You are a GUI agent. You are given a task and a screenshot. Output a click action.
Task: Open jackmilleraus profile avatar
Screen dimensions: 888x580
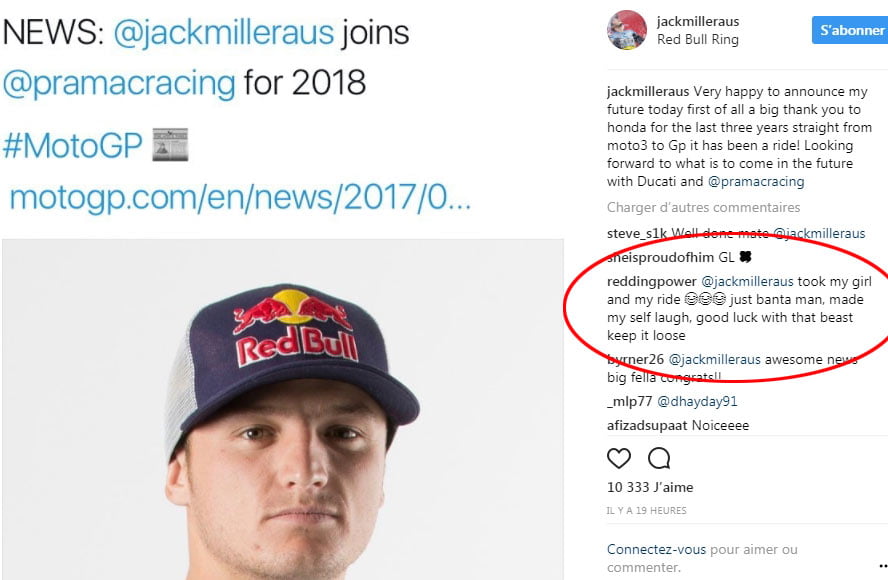[626, 30]
